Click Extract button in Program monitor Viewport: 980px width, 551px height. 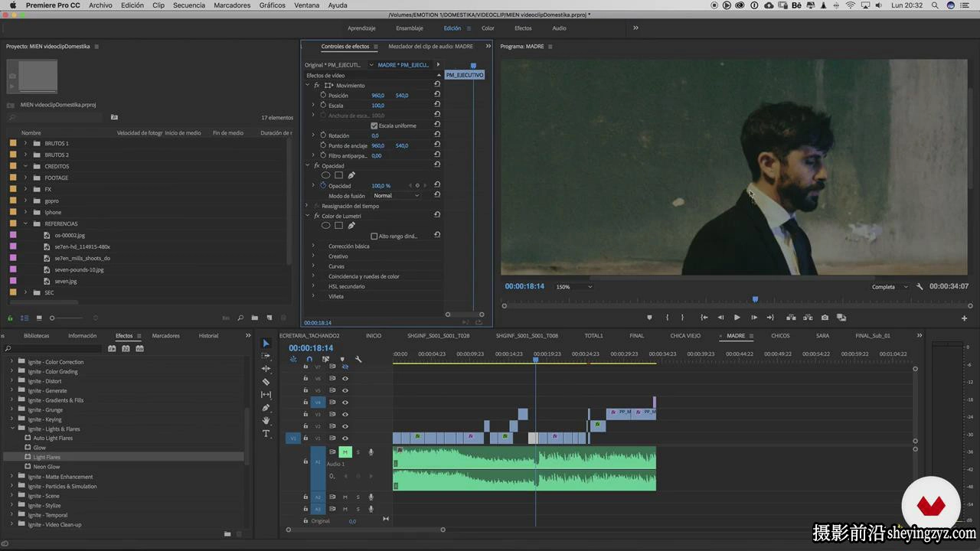click(x=808, y=318)
